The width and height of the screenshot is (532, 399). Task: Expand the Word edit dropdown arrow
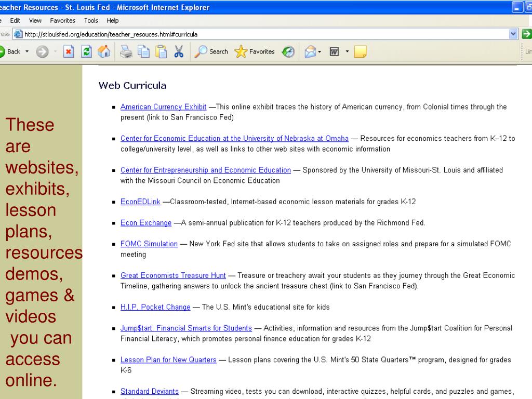tap(347, 51)
